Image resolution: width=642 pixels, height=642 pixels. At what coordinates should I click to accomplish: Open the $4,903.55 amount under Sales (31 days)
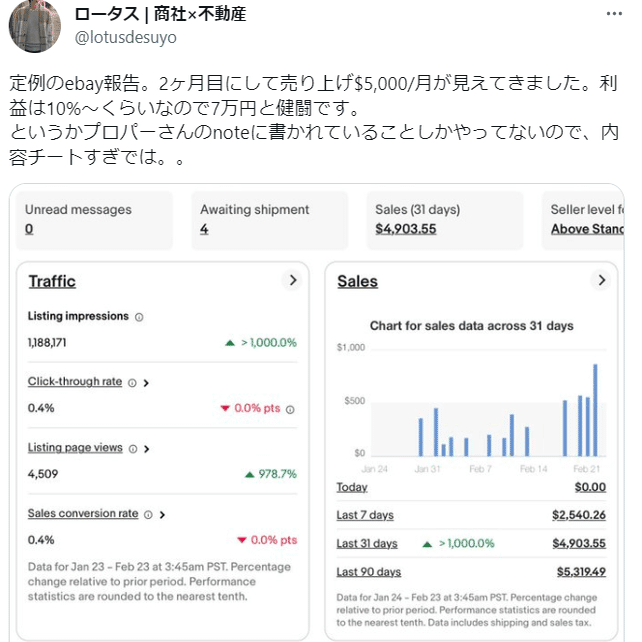(x=406, y=229)
